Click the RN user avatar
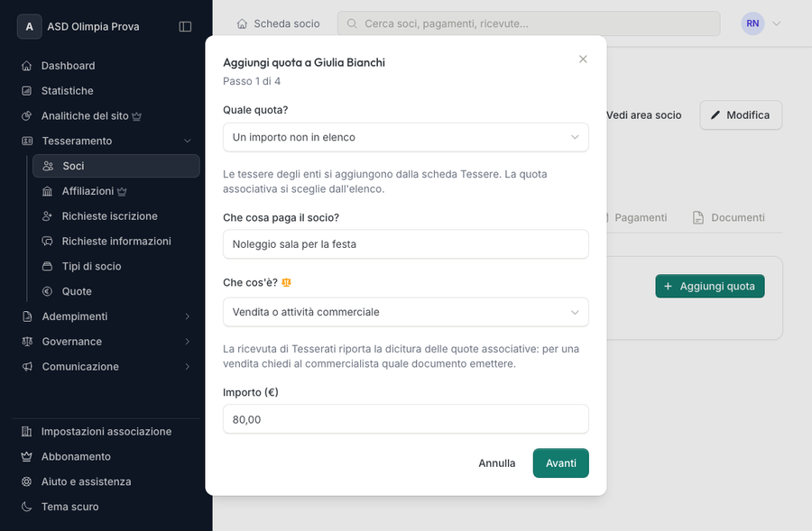 752,23
